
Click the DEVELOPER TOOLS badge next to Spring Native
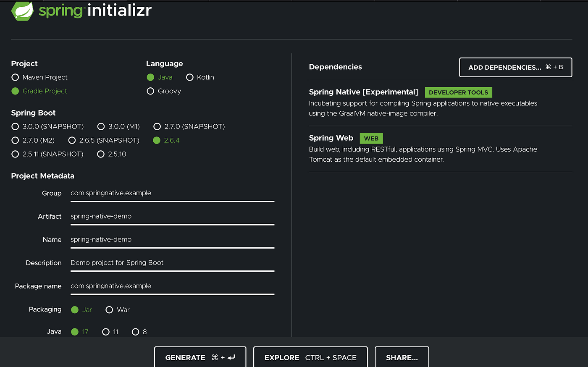click(458, 92)
